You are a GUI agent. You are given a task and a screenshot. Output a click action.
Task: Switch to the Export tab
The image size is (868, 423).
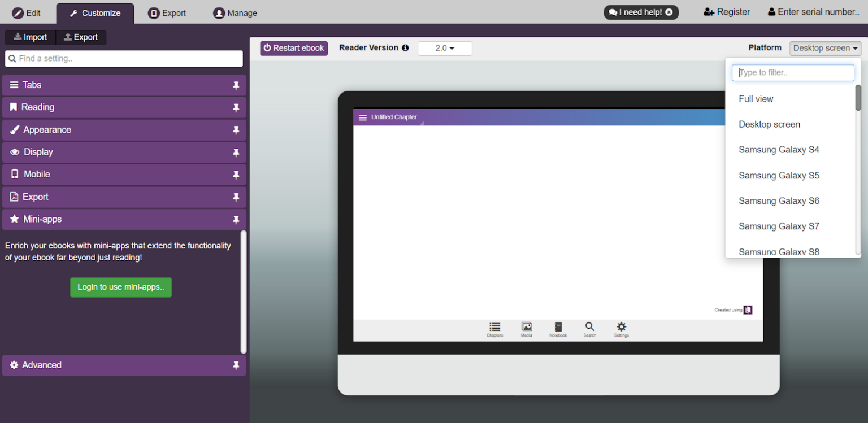(x=167, y=11)
